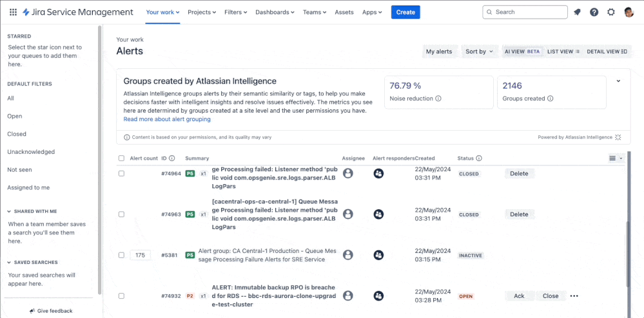Open alert group CA Central-1 Production summary
This screenshot has width=644, height=318.
point(268,255)
